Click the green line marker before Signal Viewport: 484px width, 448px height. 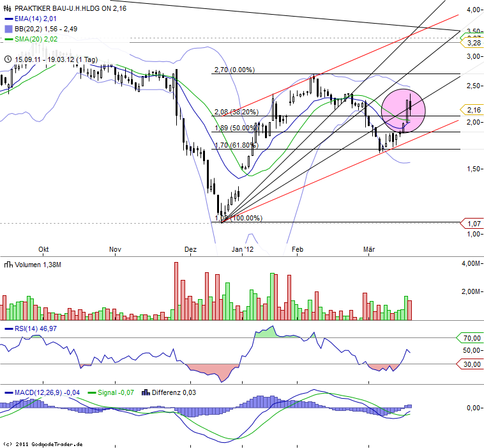click(x=92, y=392)
